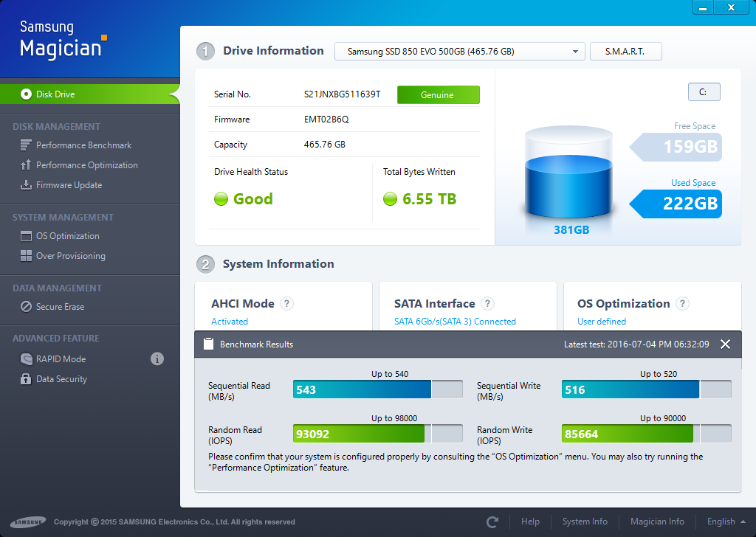Click the OS Optimization help question mark
756x537 pixels.
click(682, 304)
